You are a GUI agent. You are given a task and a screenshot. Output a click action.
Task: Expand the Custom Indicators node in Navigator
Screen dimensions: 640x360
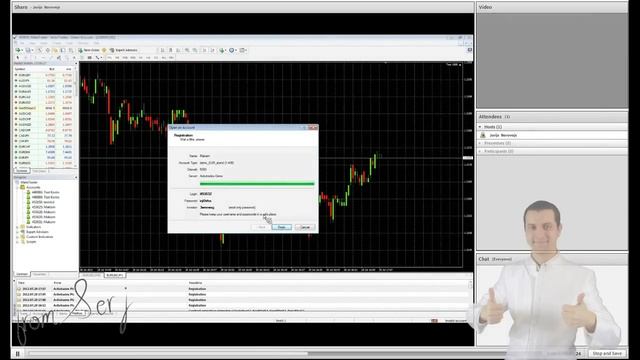(18, 237)
